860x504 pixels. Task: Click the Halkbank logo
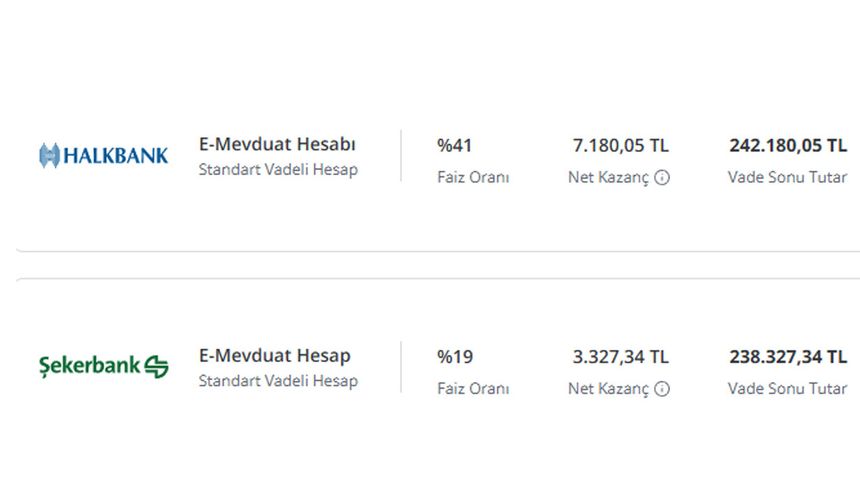103,155
